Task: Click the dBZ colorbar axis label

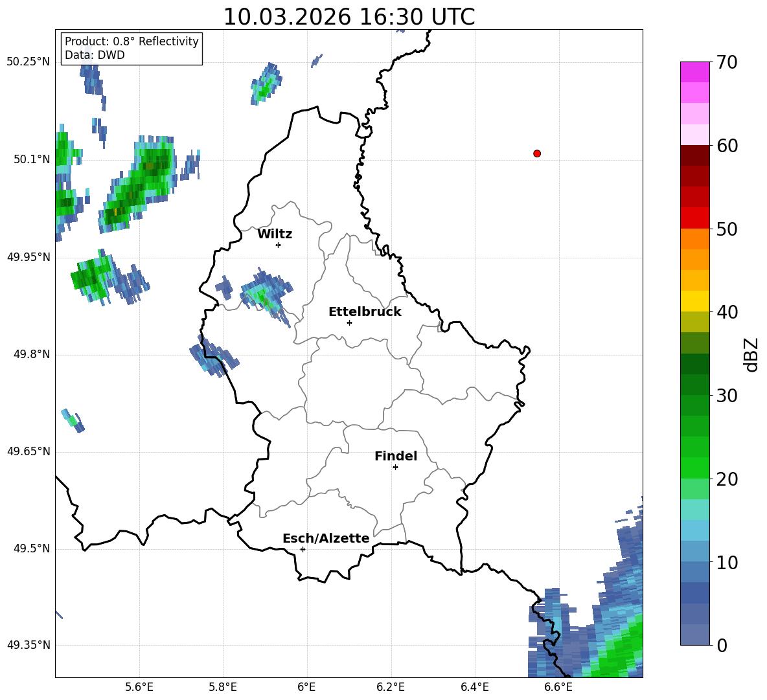Action: 751,354
